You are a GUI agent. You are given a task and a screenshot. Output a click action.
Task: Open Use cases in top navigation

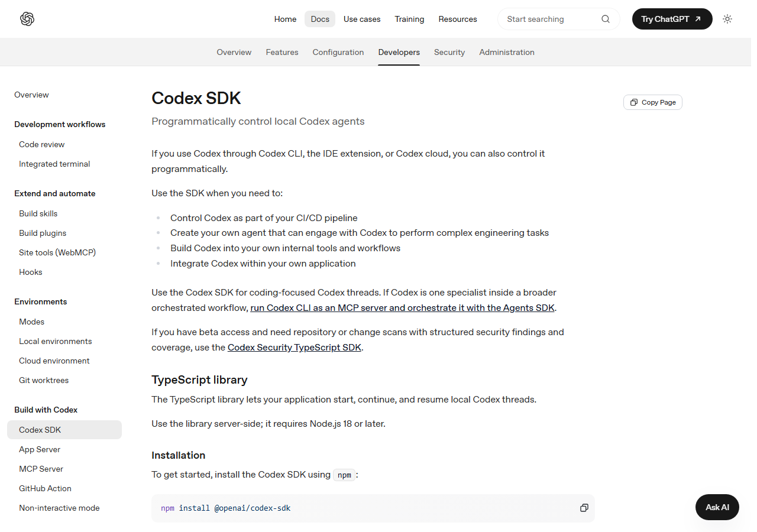(362, 19)
